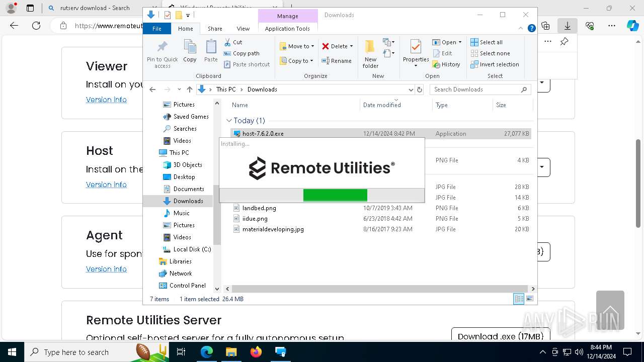The width and height of the screenshot is (644, 362).
Task: Click Paste shortcut in ribbon
Action: point(247,64)
